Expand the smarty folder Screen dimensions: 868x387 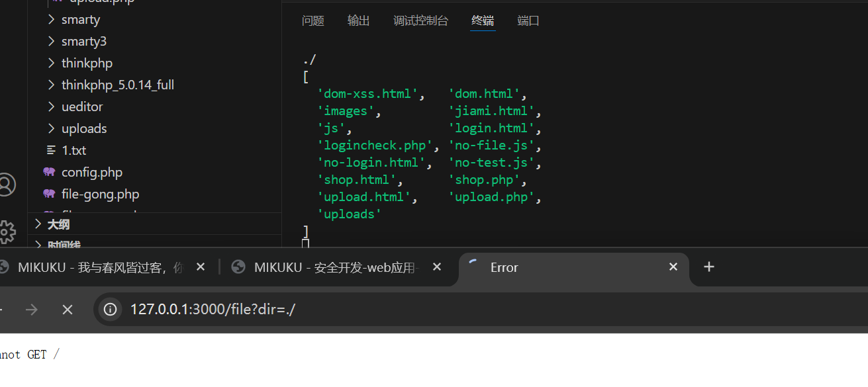pos(52,19)
